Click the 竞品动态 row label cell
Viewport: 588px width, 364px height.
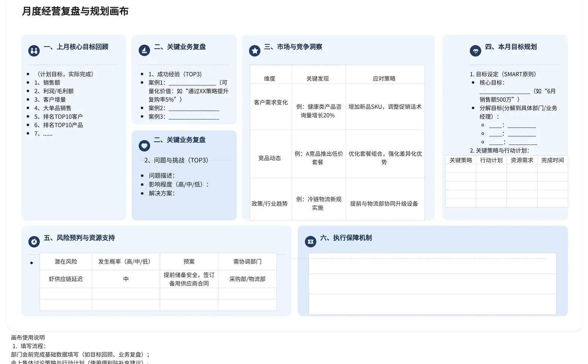pos(270,158)
